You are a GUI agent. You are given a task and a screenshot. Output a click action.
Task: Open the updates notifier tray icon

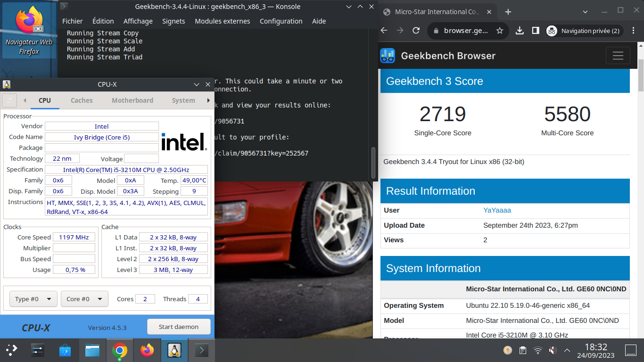[x=508, y=350]
